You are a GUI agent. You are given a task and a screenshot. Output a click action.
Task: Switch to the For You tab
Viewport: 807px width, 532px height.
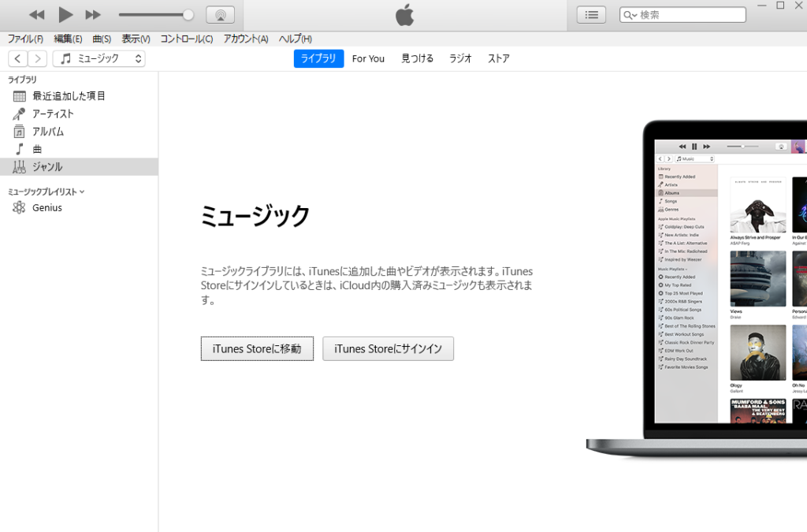[368, 58]
